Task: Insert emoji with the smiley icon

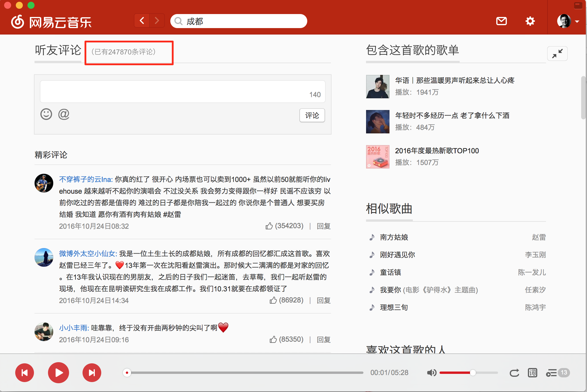Action: click(x=46, y=114)
